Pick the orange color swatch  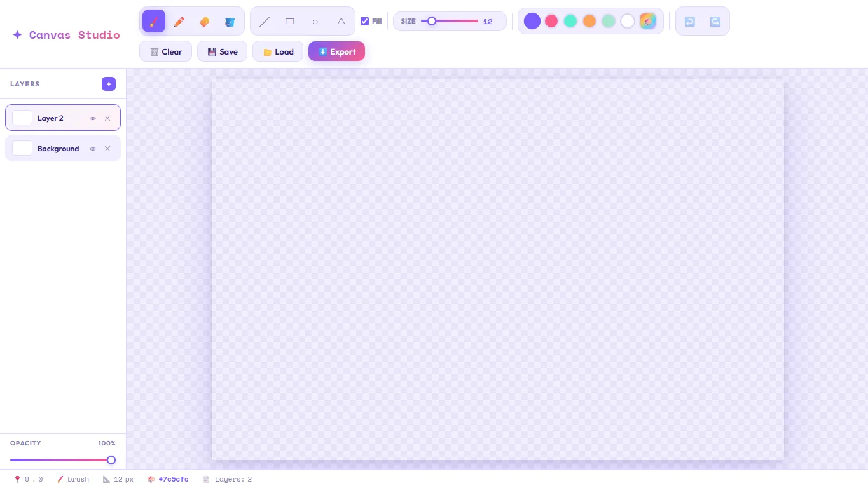(x=589, y=21)
